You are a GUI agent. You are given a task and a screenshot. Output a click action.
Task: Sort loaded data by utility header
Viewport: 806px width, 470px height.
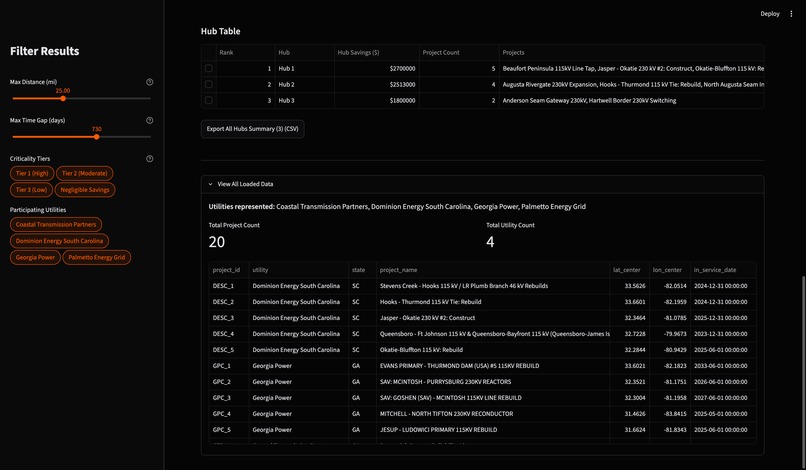point(299,270)
